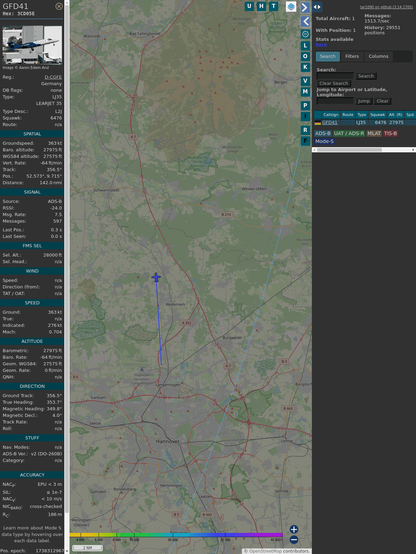The image size is (416, 554).
Task: Click the 2 NM scale bar
Action: click(87, 548)
